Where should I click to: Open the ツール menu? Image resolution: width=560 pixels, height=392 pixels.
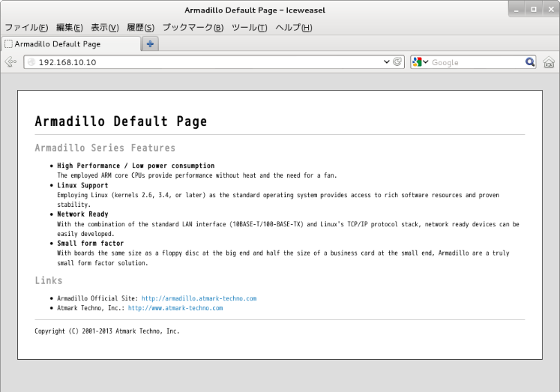click(x=249, y=28)
